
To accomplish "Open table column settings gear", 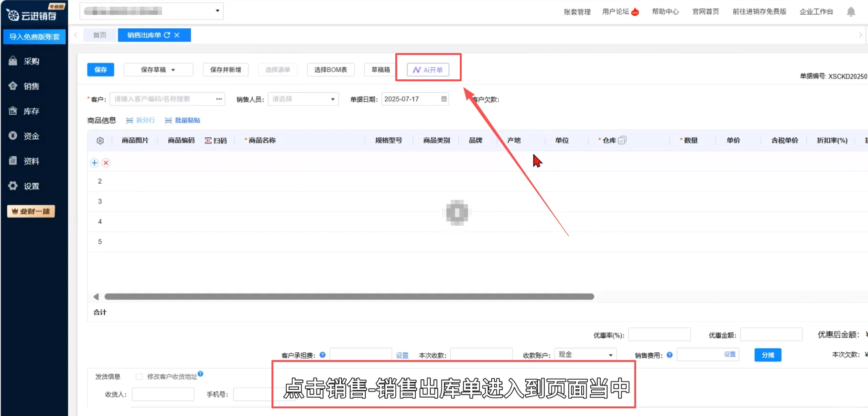I will pyautogui.click(x=100, y=141).
